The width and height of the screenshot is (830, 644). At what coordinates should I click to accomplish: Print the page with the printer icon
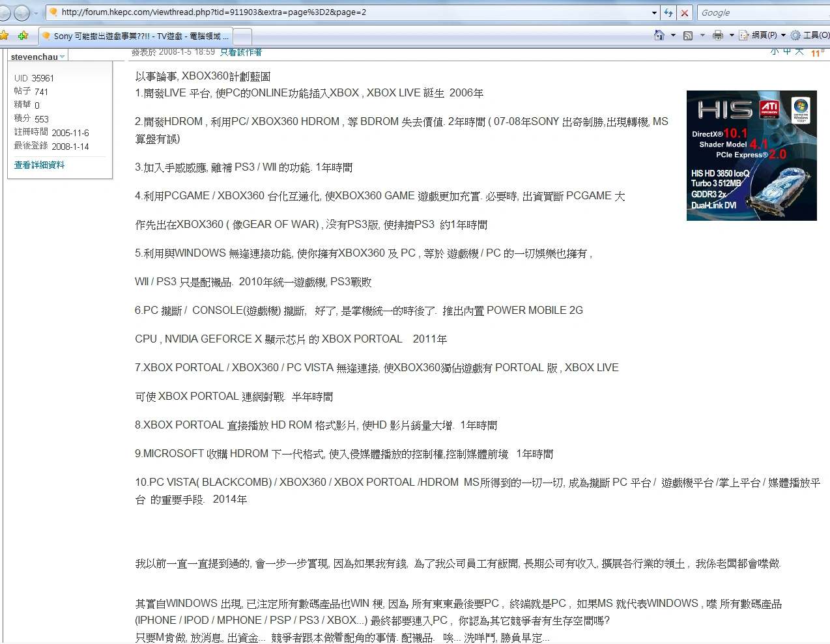pyautogui.click(x=717, y=35)
